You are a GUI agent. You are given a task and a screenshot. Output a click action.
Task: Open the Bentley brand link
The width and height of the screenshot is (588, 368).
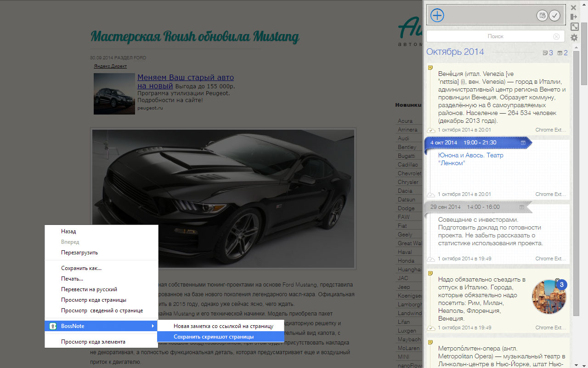pos(407,147)
